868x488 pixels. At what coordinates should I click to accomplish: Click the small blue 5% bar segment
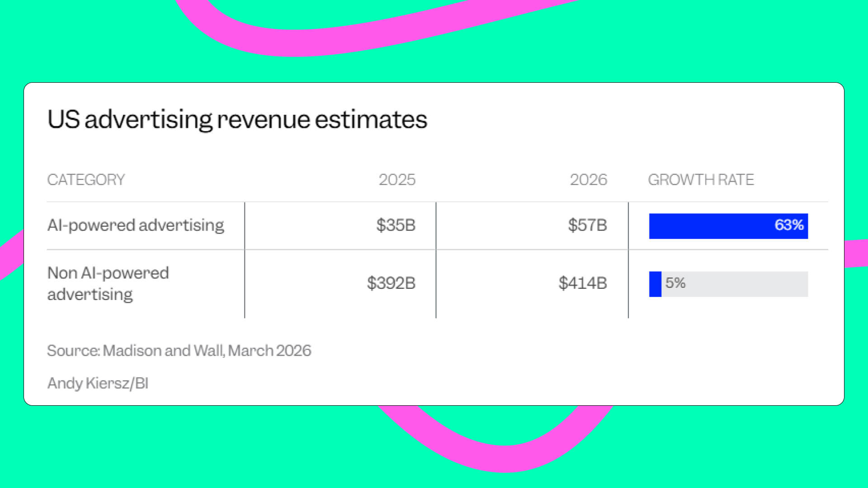click(x=655, y=284)
